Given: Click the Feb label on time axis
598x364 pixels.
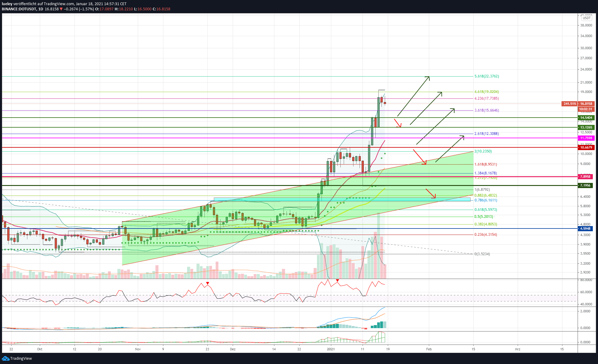Looking at the screenshot, I should pos(429,349).
